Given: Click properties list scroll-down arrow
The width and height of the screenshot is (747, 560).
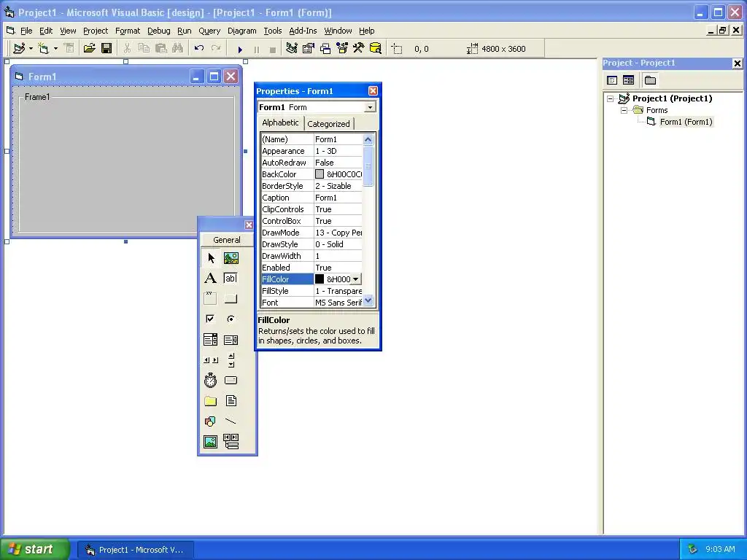Looking at the screenshot, I should 368,300.
